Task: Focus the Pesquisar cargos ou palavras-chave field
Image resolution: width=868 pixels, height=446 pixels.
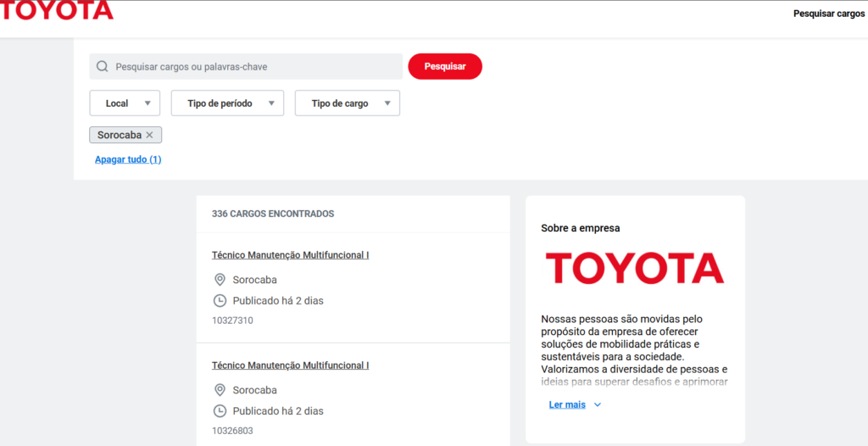Action: pyautogui.click(x=246, y=66)
